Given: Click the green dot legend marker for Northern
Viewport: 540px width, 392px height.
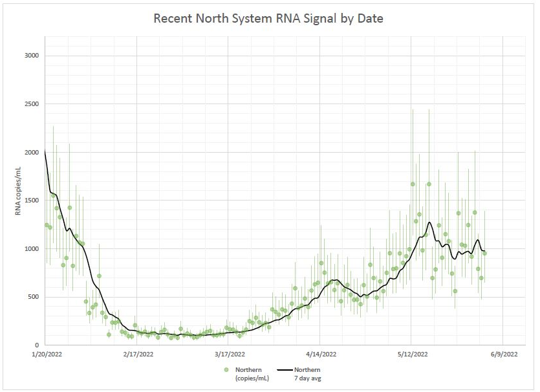Looking at the screenshot, I should coord(226,369).
